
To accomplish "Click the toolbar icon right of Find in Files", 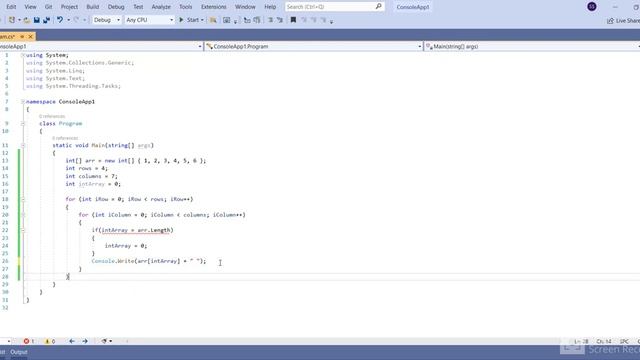I will tap(227, 20).
